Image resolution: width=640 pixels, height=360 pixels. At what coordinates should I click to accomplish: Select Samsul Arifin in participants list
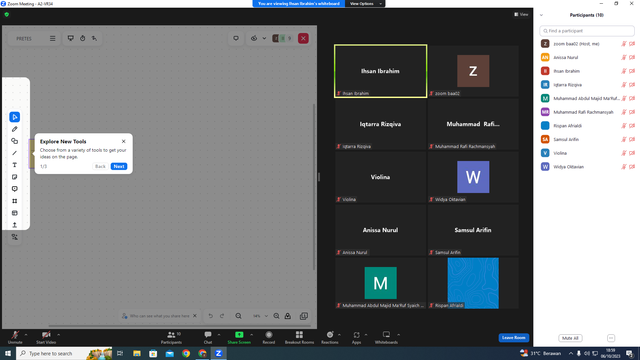(587, 140)
